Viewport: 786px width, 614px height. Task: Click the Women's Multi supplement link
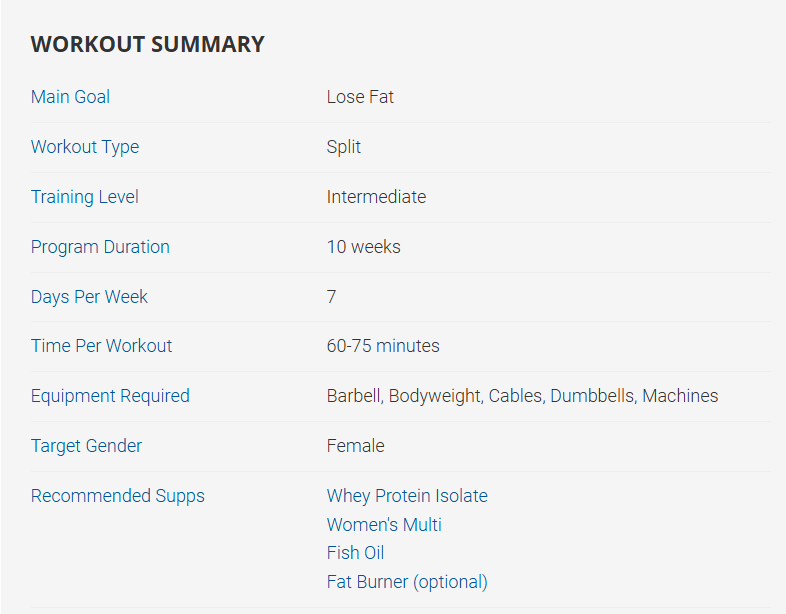pyautogui.click(x=384, y=525)
